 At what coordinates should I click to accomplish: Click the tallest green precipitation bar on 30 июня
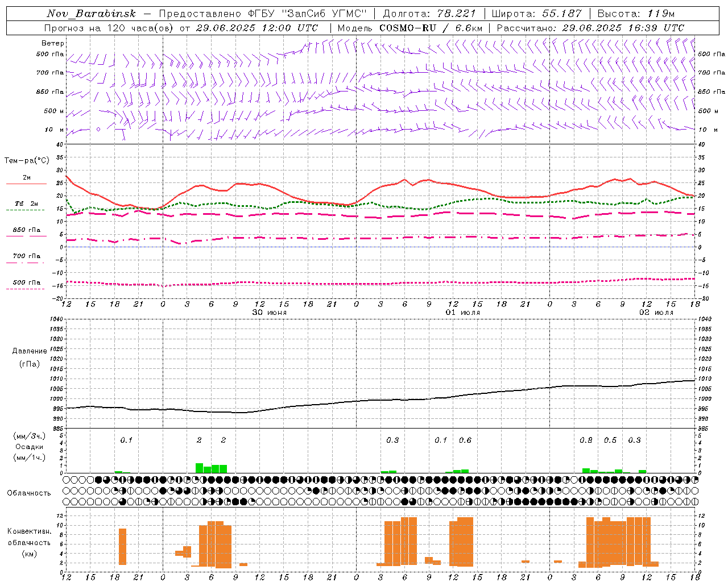(199, 468)
